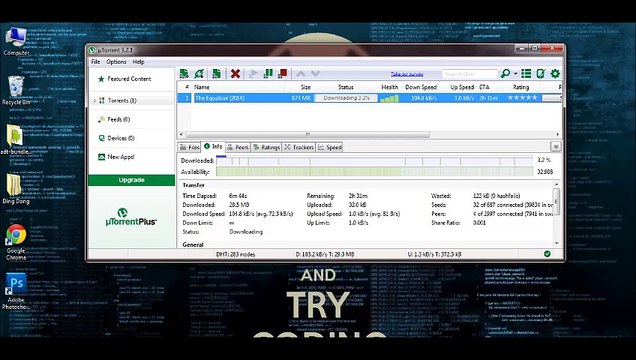The height and width of the screenshot is (360, 636).
Task: Select Devices (0) in the sidebar
Action: pyautogui.click(x=121, y=138)
